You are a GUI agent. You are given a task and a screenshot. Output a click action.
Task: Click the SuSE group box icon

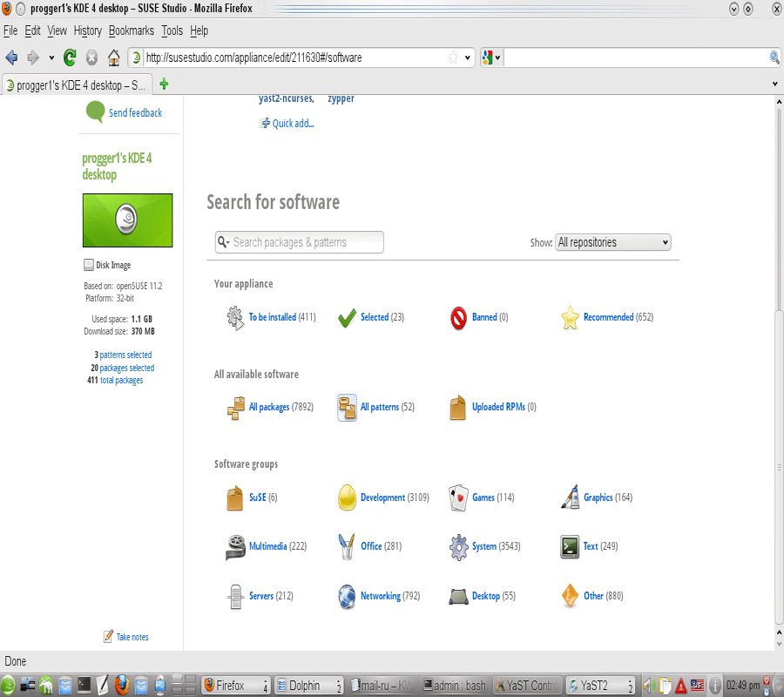tap(235, 498)
